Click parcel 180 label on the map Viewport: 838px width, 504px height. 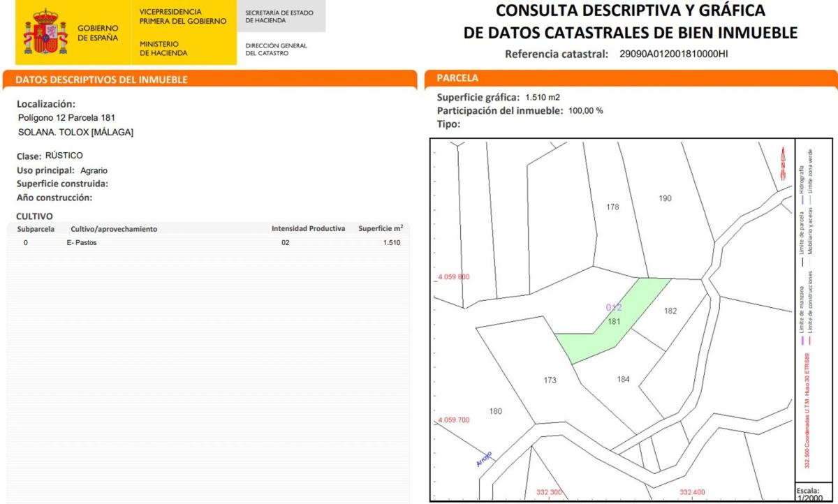point(495,411)
